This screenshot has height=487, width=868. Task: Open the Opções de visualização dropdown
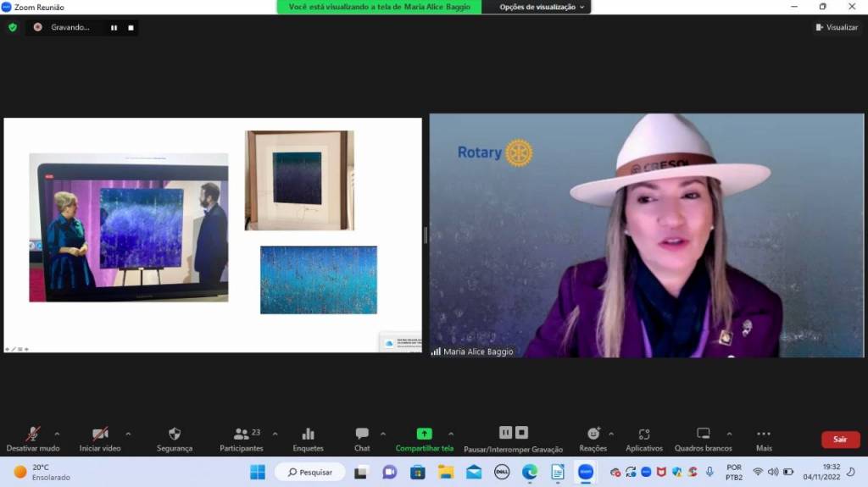(x=542, y=7)
